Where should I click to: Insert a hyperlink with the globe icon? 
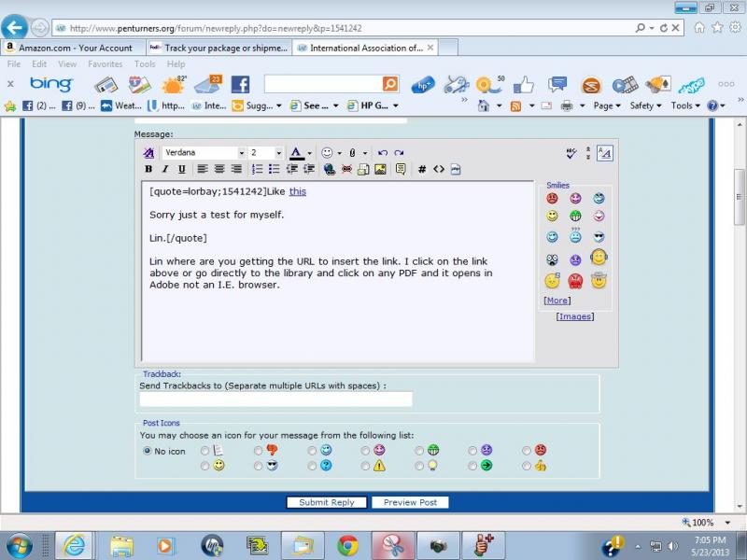click(x=330, y=169)
